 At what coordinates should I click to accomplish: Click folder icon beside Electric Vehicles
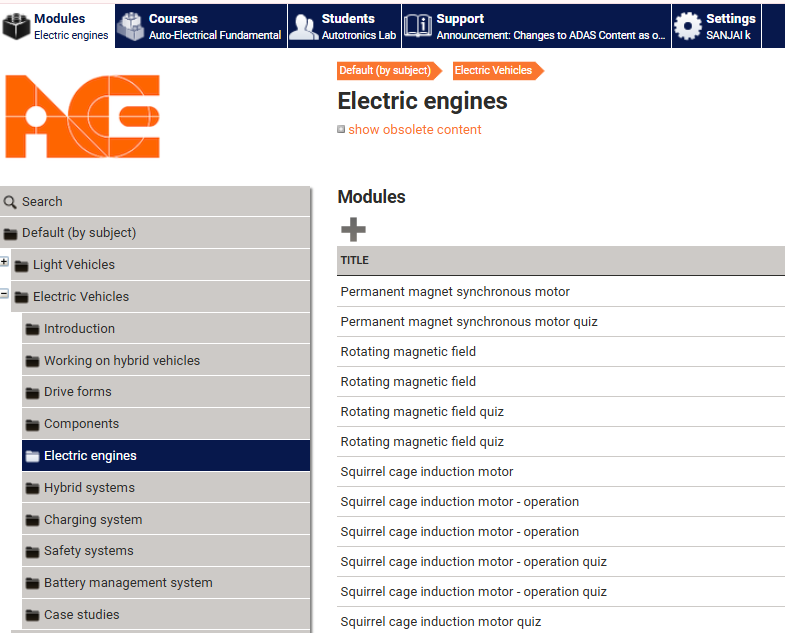[22, 297]
